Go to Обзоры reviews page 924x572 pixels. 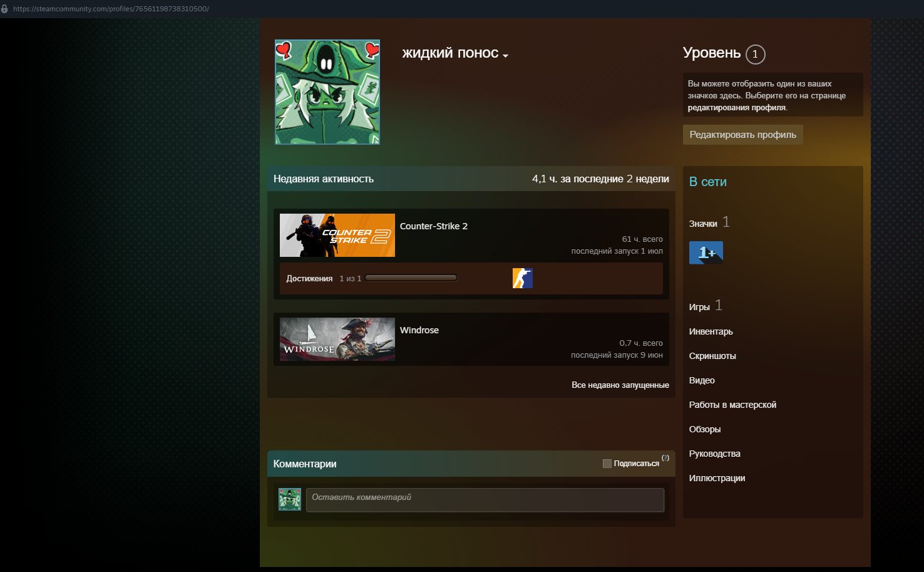pyautogui.click(x=705, y=429)
